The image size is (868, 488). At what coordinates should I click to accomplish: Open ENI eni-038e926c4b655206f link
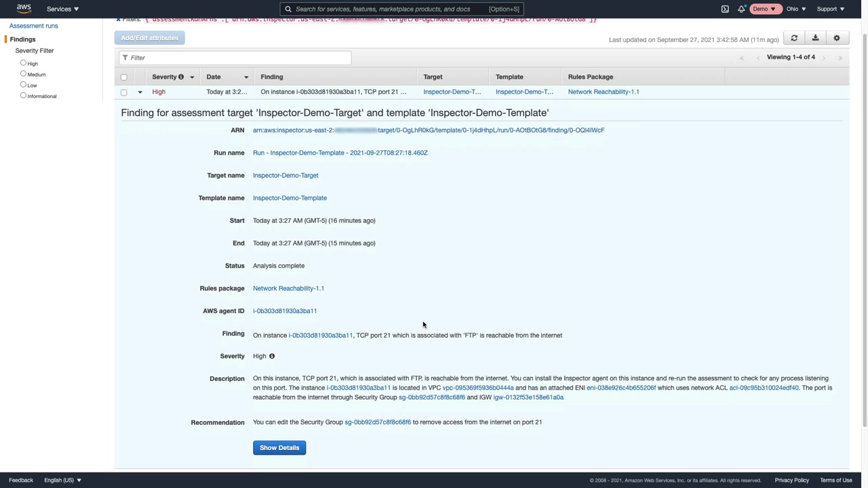(x=621, y=388)
